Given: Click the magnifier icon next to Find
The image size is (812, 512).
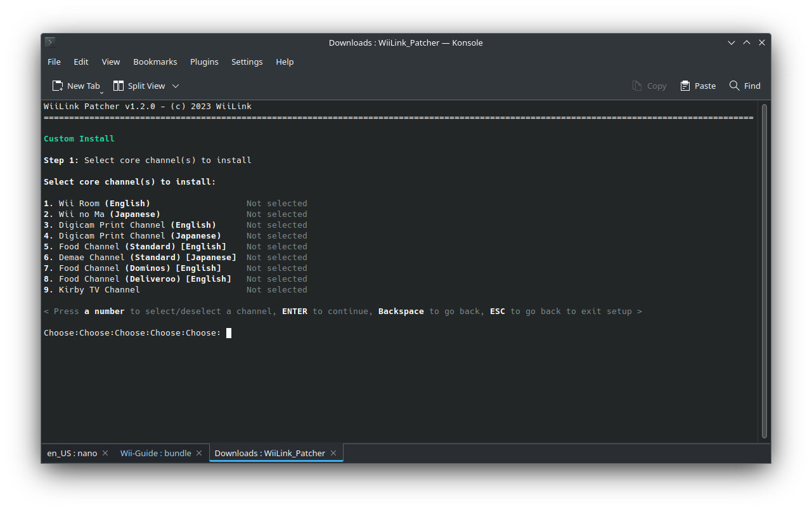Looking at the screenshot, I should click(x=733, y=86).
